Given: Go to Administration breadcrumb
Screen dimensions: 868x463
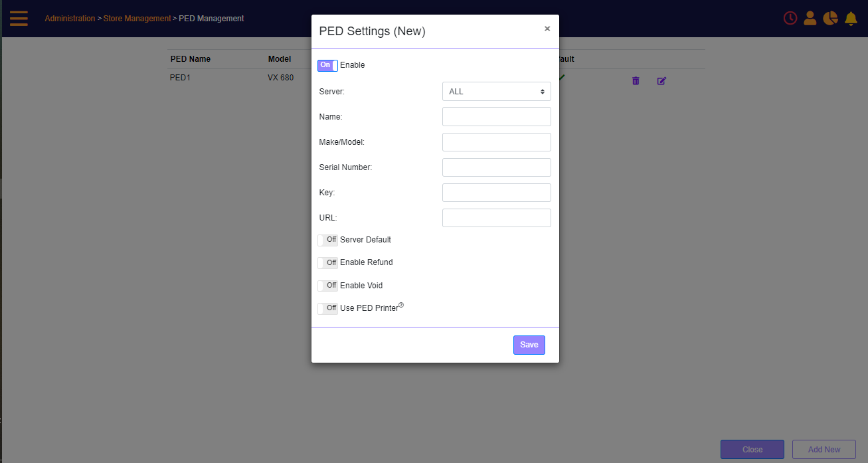Looking at the screenshot, I should coord(70,19).
